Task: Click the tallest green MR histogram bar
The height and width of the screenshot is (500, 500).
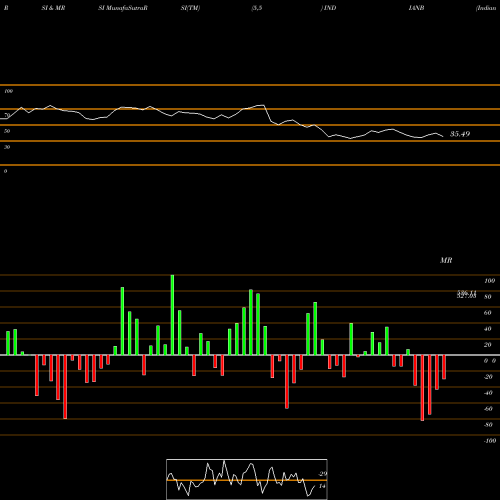Action: [x=172, y=315]
